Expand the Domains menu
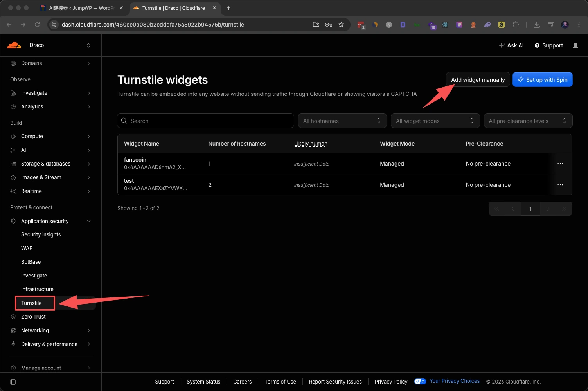The height and width of the screenshot is (391, 588). [x=51, y=63]
